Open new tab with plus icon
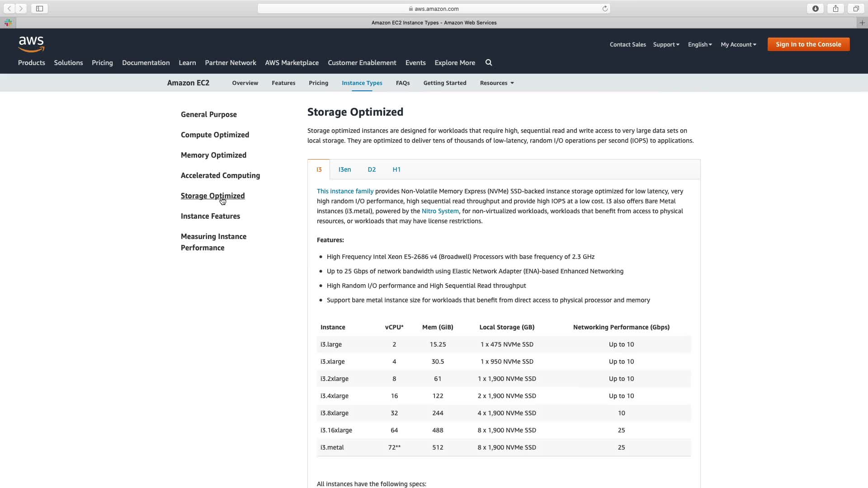This screenshot has height=488, width=868. tap(862, 23)
